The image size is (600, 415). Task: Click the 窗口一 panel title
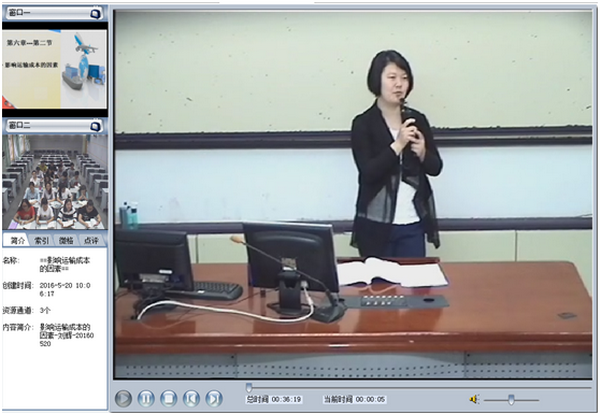20,14
